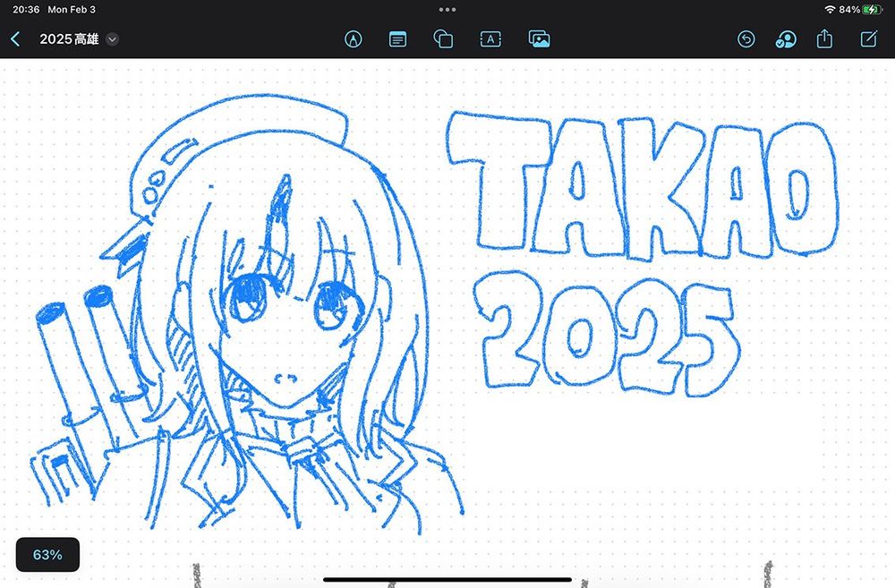Create a new board with compose icon

coord(869,38)
